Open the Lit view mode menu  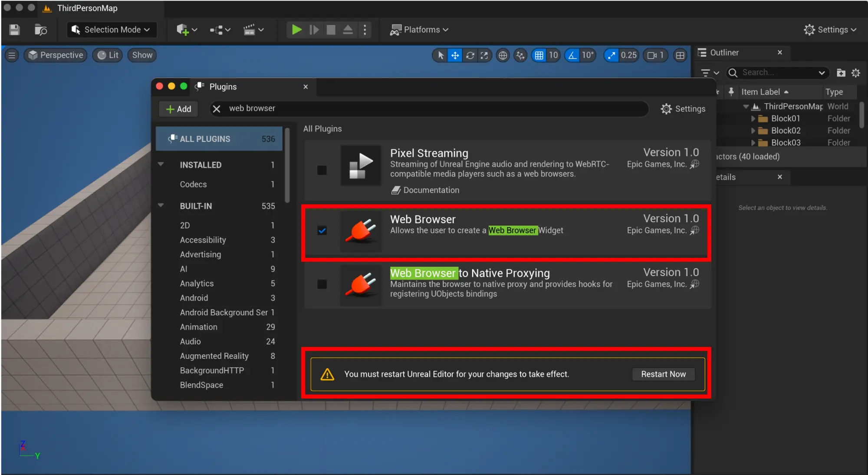point(108,55)
